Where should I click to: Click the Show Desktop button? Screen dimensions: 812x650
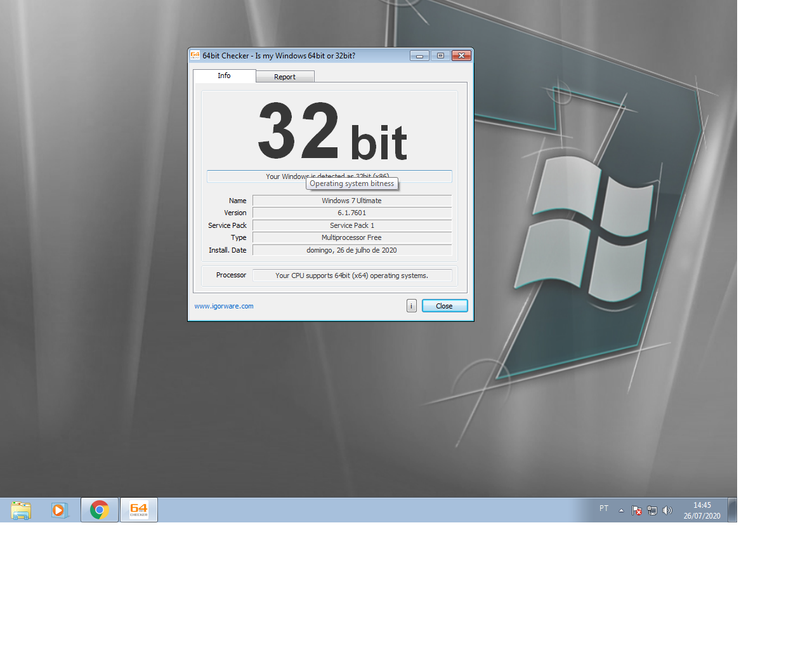pyautogui.click(x=732, y=510)
